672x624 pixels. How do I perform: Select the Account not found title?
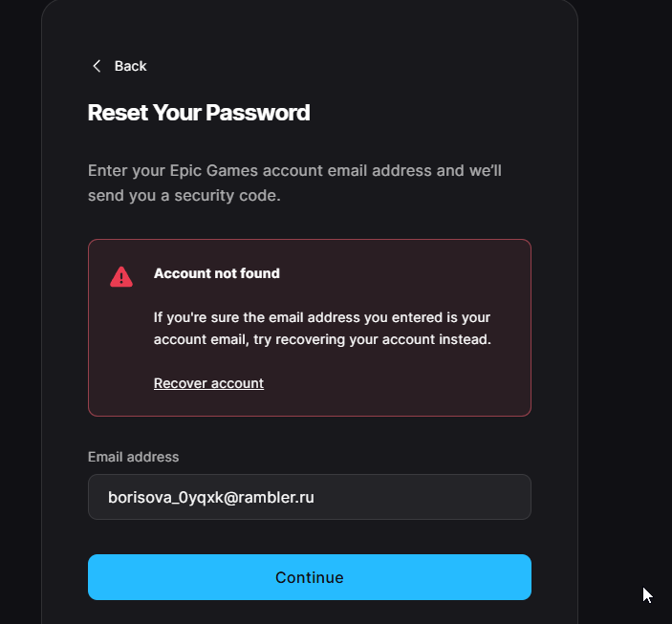click(217, 273)
